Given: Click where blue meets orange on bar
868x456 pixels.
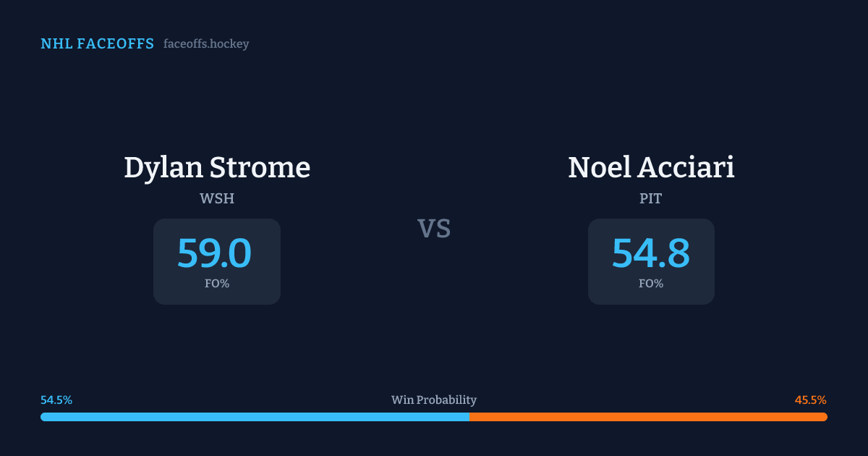Looking at the screenshot, I should (x=469, y=417).
